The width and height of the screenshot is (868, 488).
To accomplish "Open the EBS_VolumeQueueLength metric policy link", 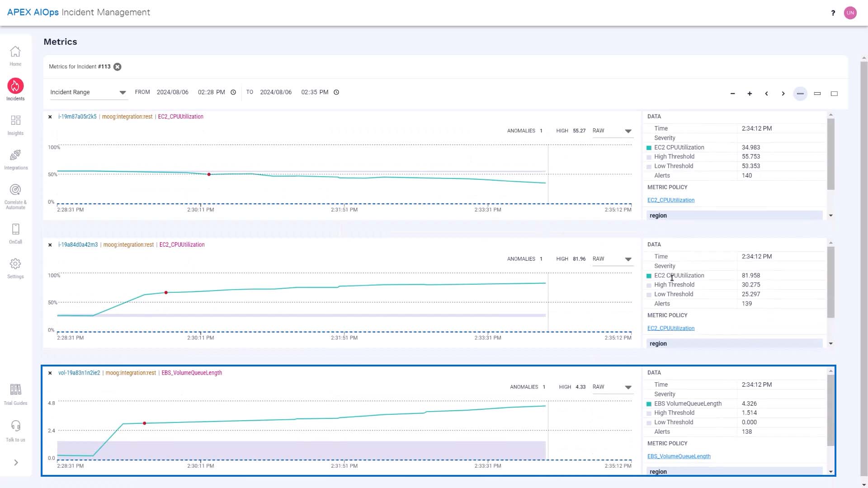I will coord(679,456).
